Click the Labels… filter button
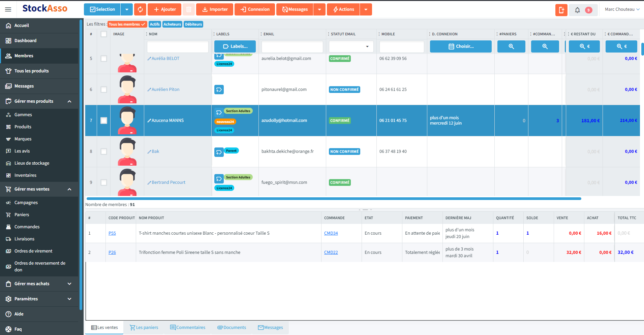 (x=235, y=46)
